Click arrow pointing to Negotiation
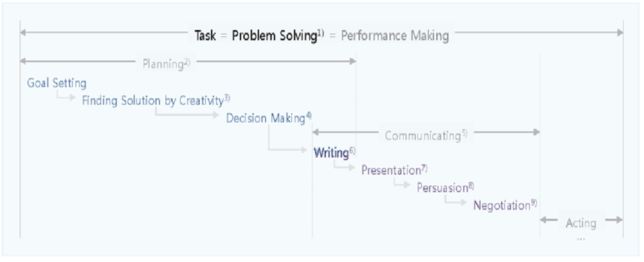 pyautogui.click(x=455, y=200)
